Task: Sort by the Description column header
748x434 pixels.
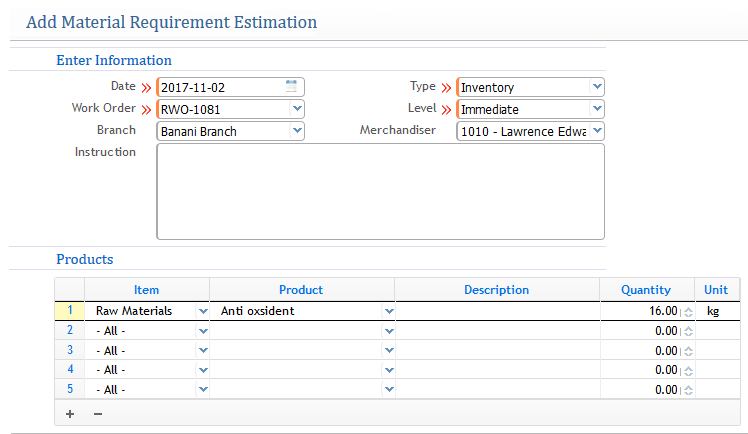Action: coord(497,289)
